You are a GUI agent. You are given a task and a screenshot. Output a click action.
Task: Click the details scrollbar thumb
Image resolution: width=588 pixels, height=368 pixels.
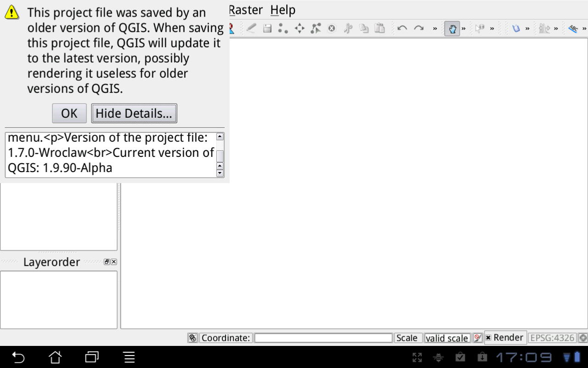(220, 156)
